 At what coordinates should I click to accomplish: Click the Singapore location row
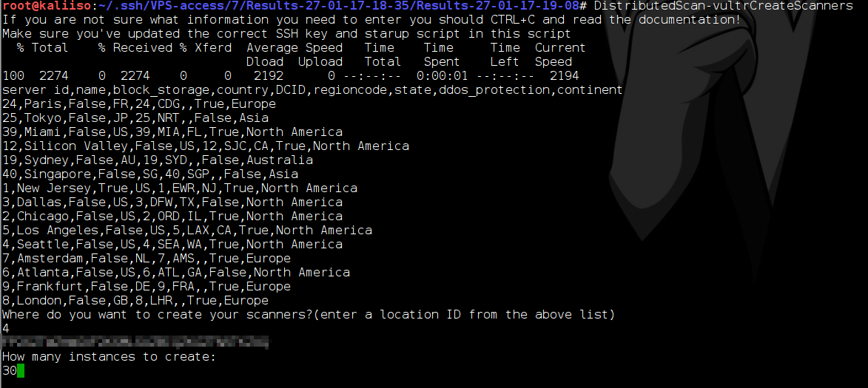tap(150, 174)
